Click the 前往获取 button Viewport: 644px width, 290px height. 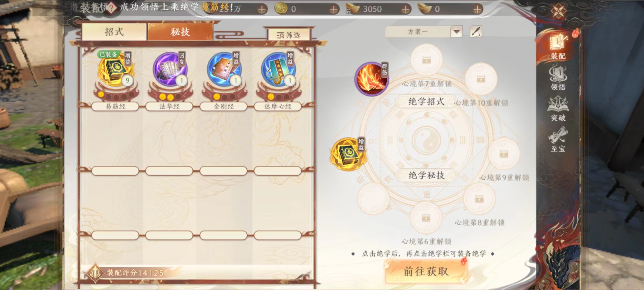click(426, 271)
